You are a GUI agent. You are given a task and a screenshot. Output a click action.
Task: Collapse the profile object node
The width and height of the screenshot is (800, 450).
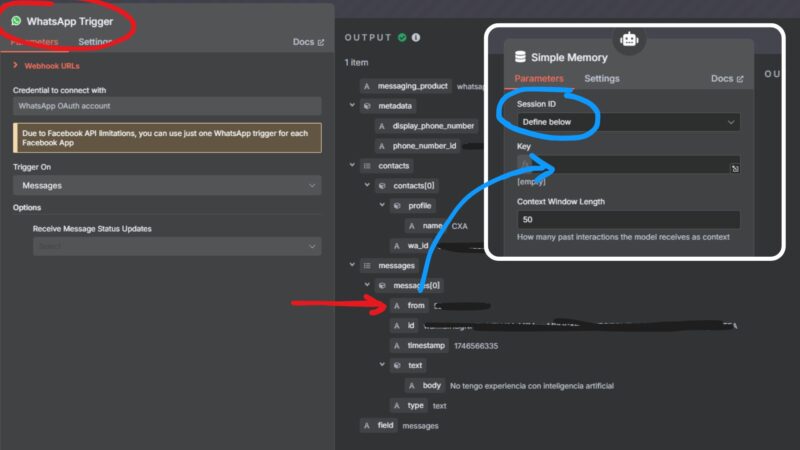coord(382,205)
